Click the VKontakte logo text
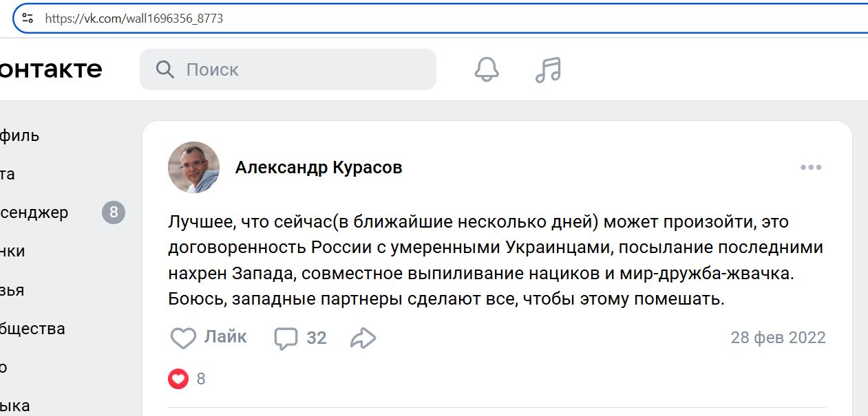The height and width of the screenshot is (416, 868). pyautogui.click(x=51, y=69)
